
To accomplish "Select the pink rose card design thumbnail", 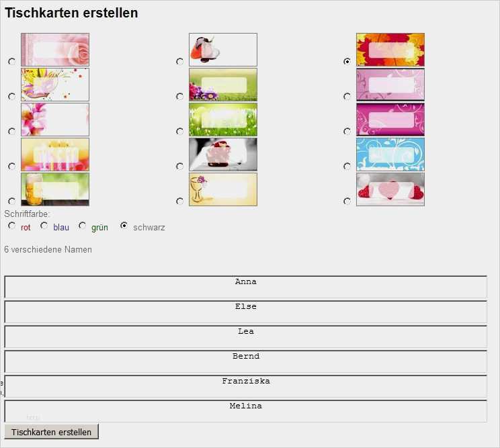I will point(55,50).
